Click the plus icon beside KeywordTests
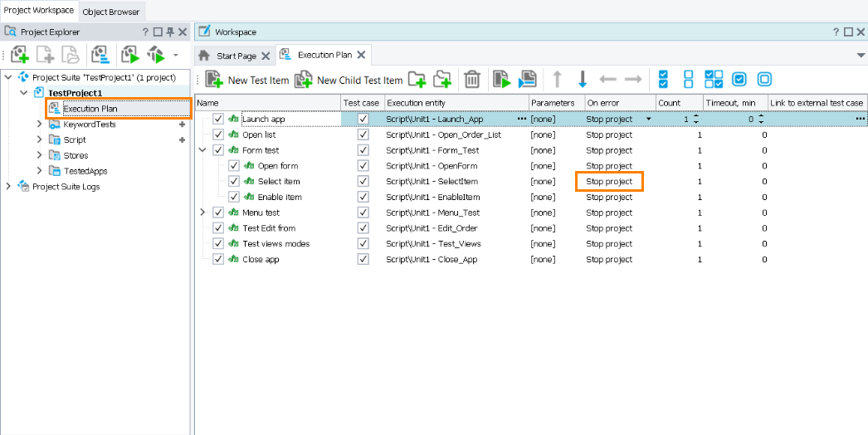This screenshot has width=868, height=435. click(x=182, y=125)
